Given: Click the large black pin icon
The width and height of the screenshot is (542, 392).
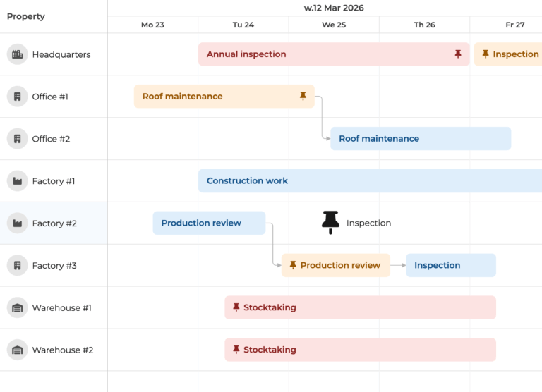Looking at the screenshot, I should click(330, 222).
